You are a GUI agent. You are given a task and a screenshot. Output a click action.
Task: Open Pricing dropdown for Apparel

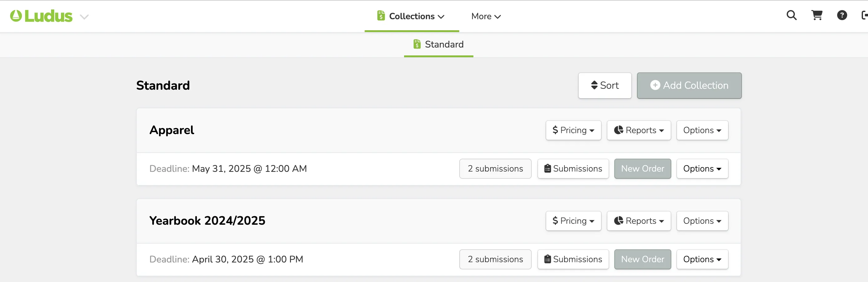573,130
